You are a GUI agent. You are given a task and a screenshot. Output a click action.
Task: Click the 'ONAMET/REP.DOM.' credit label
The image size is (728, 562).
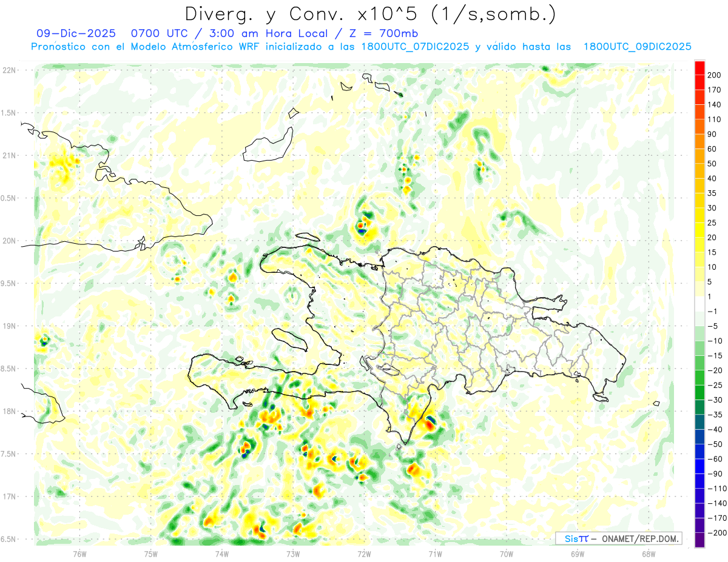pyautogui.click(x=639, y=538)
